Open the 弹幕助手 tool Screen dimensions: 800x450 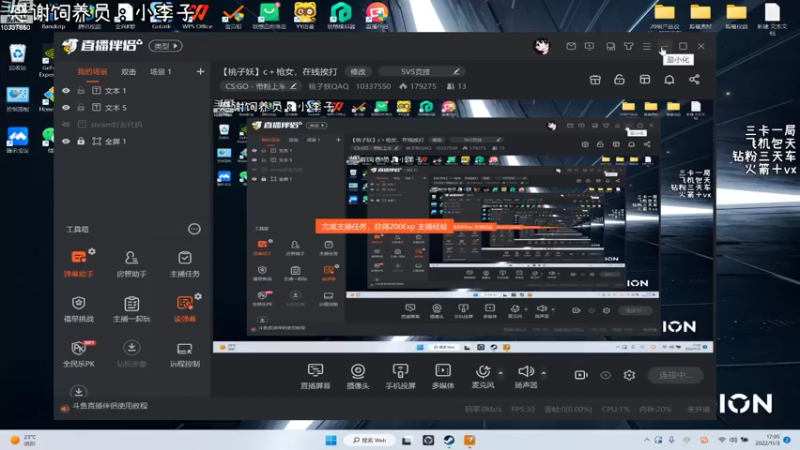[79, 263]
